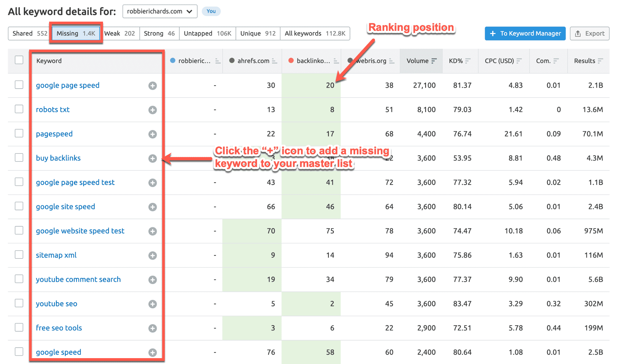Image resolution: width=618 pixels, height=364 pixels.
Task: Open the Weak keywords tab
Action: (120, 33)
